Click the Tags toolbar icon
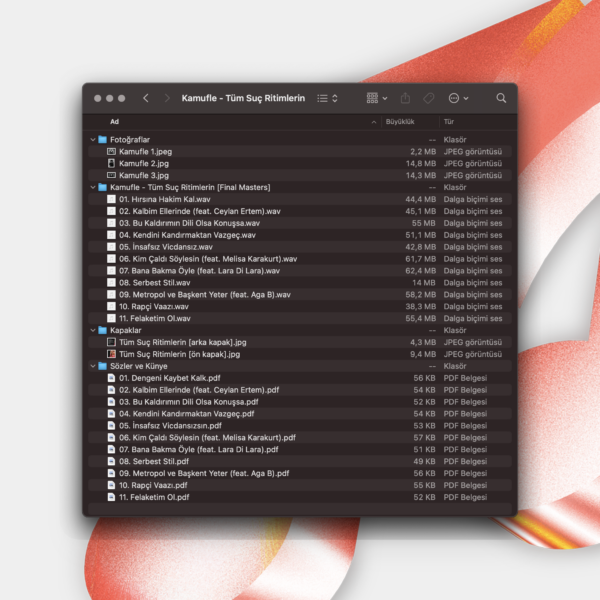This screenshot has width=600, height=600. click(429, 99)
